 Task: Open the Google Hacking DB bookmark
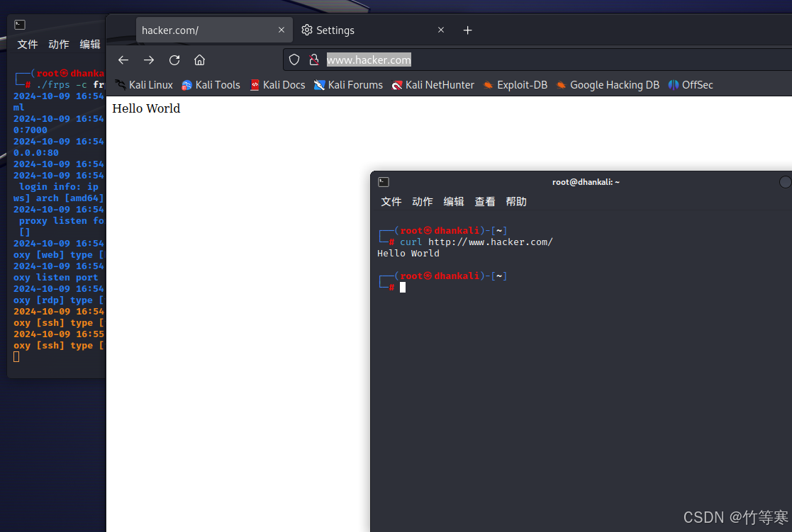pyautogui.click(x=608, y=85)
